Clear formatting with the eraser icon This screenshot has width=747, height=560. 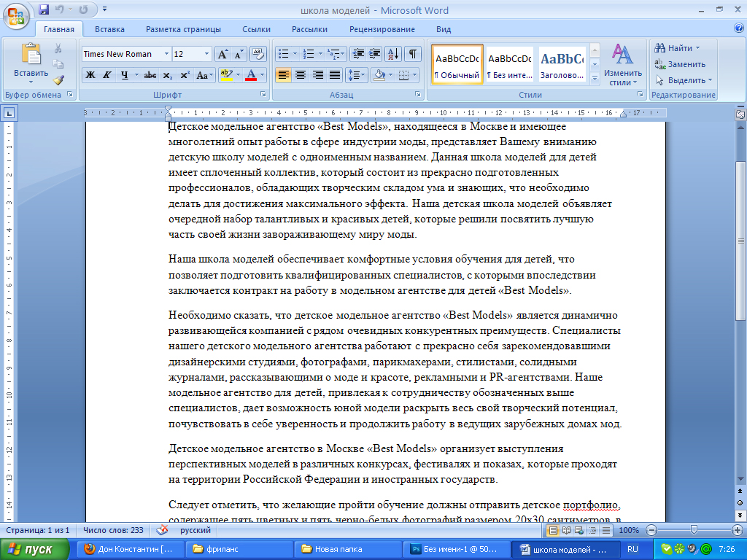coord(258,54)
